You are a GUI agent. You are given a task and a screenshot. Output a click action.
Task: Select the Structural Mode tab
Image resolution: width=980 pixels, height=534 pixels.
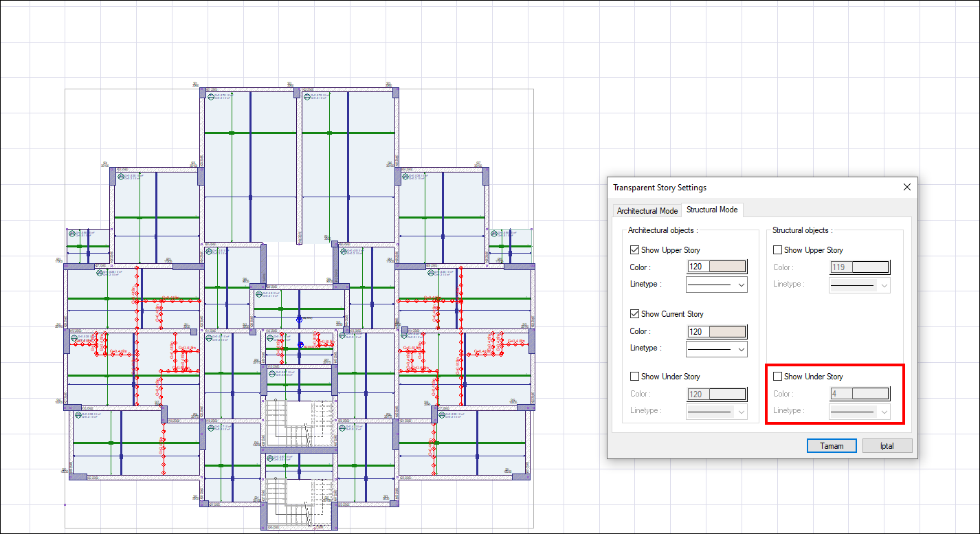click(712, 210)
